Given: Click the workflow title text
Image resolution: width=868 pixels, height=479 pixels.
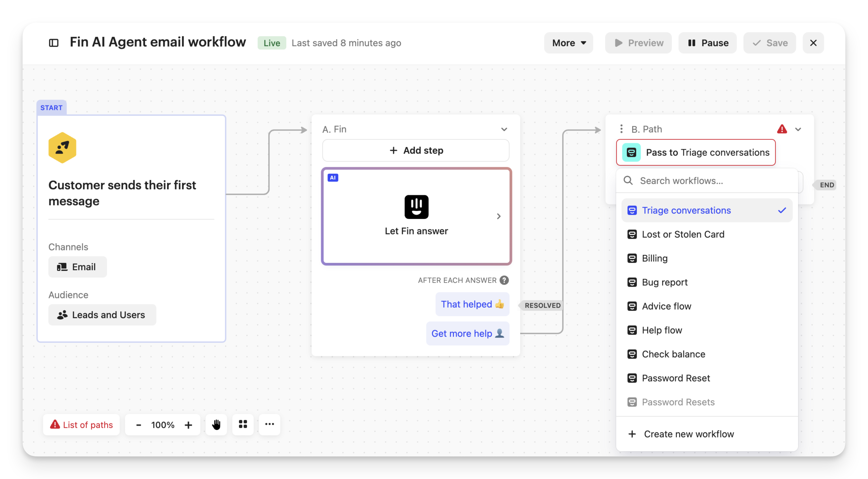Looking at the screenshot, I should (158, 42).
